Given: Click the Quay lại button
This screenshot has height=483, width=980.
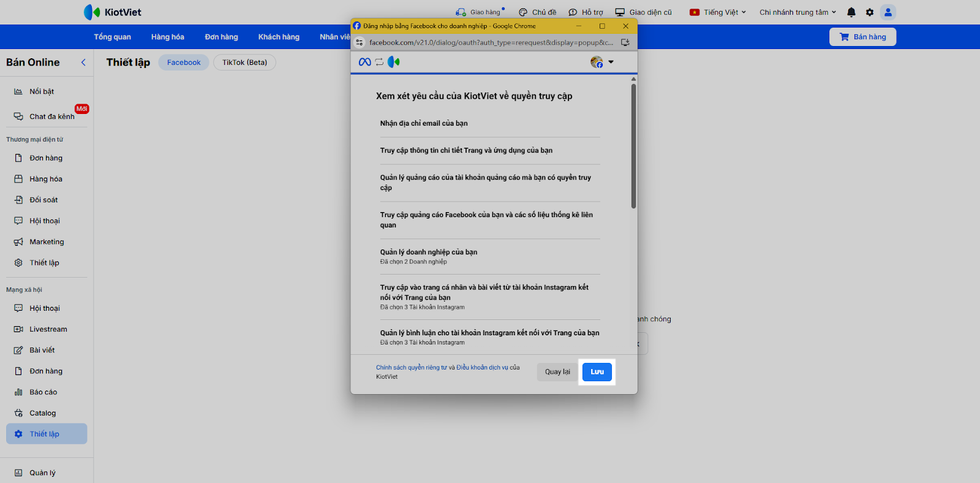Looking at the screenshot, I should pos(557,372).
